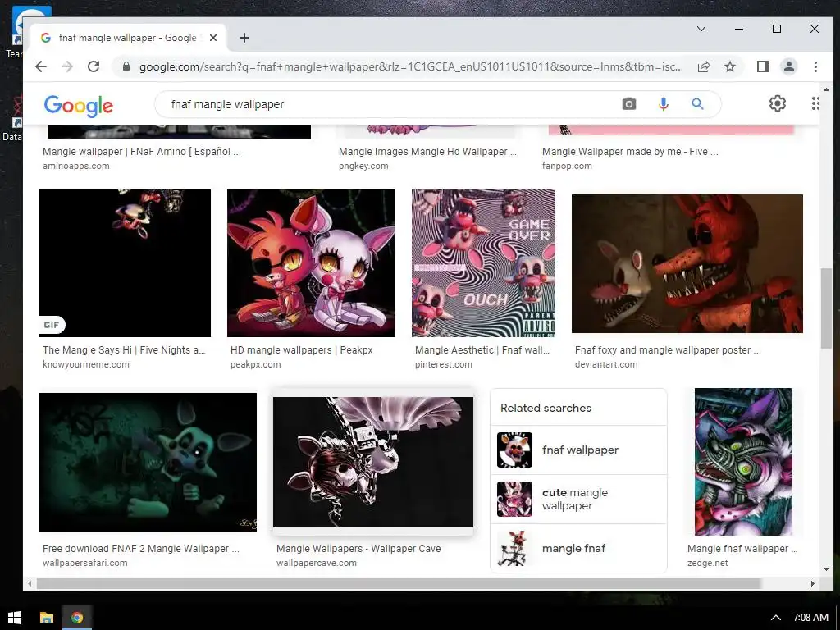Viewport: 840px width, 630px height.
Task: Click the Mangle wallpaper FNaF Amino title
Action: pos(142,152)
